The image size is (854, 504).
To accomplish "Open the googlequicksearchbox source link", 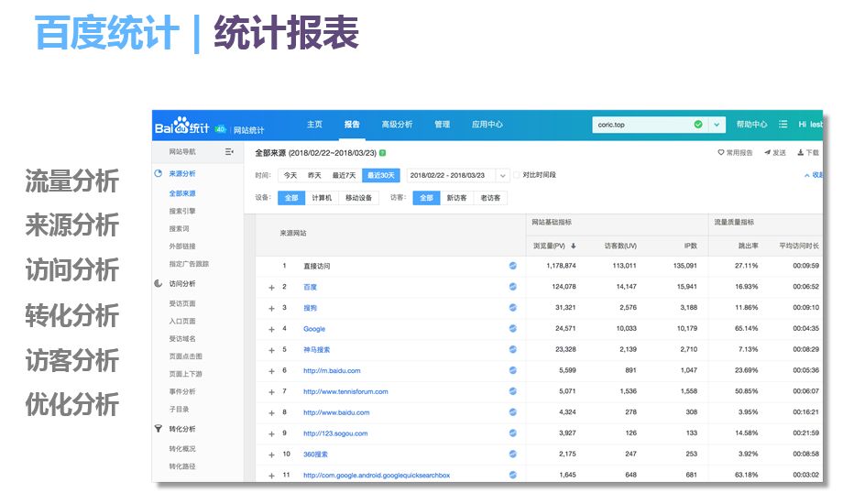I will coord(377,475).
